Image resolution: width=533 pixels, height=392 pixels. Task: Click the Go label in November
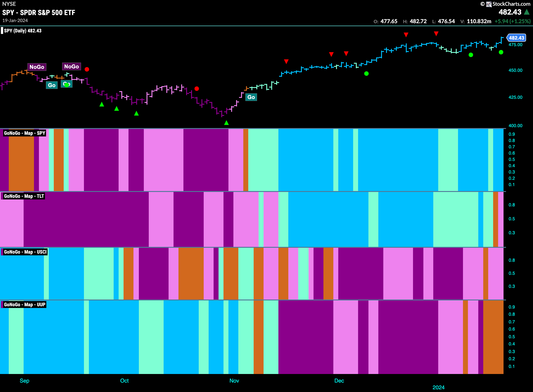coord(251,97)
